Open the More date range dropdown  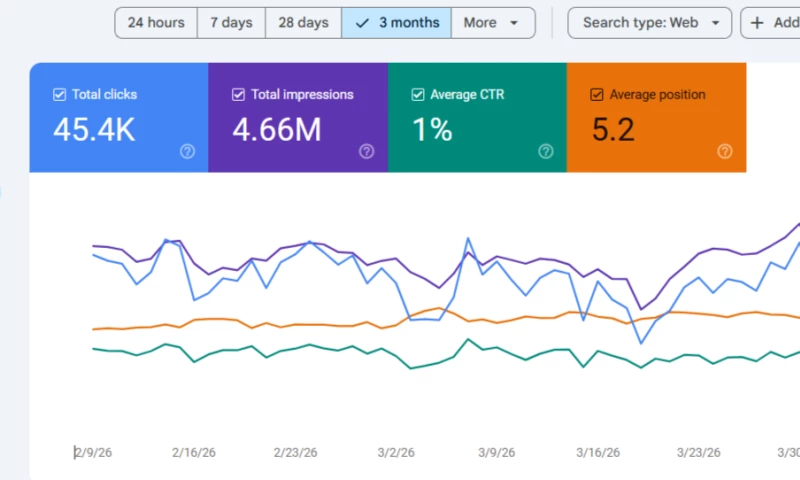click(x=493, y=23)
